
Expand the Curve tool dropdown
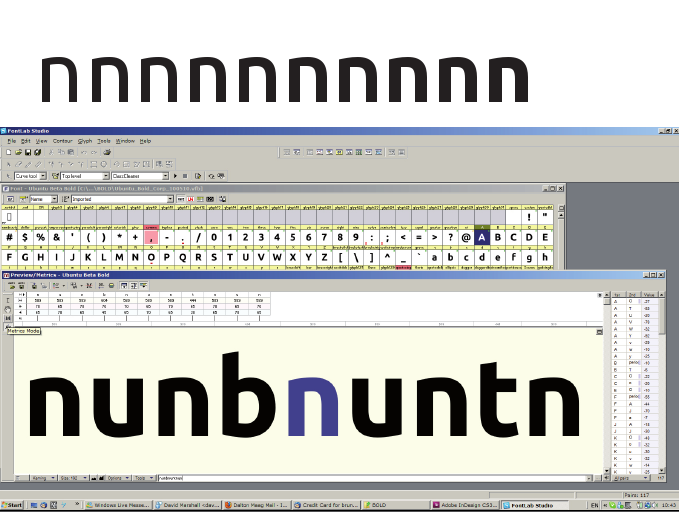tap(43, 176)
